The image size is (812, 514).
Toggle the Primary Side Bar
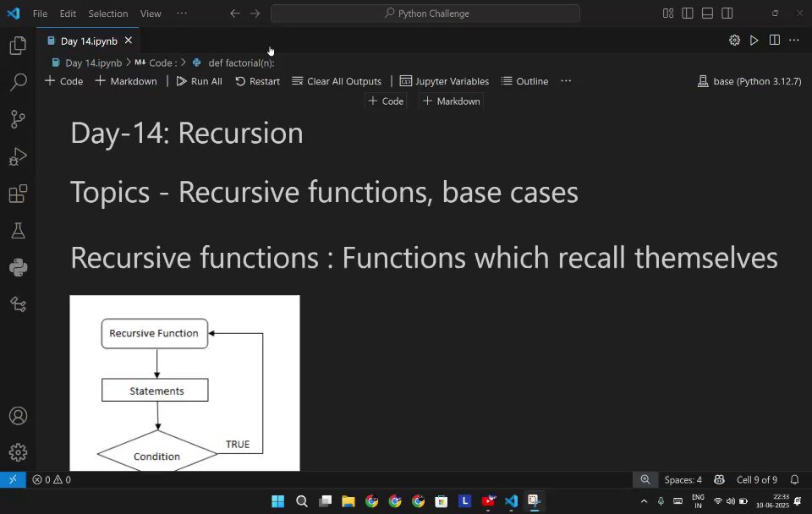(x=688, y=14)
